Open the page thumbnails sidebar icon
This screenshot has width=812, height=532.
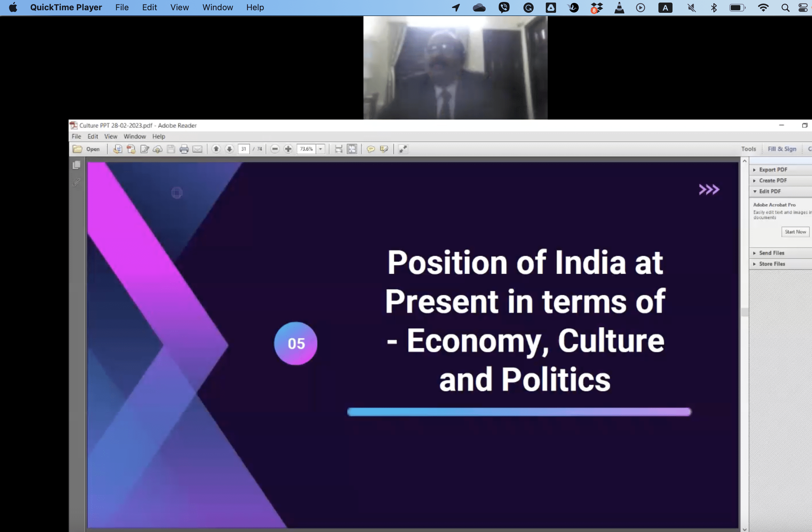pyautogui.click(x=76, y=165)
